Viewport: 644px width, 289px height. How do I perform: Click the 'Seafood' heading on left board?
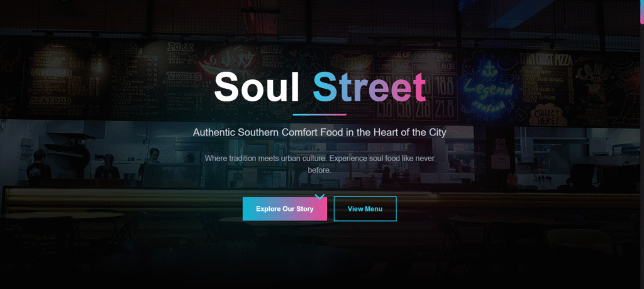click(x=50, y=100)
